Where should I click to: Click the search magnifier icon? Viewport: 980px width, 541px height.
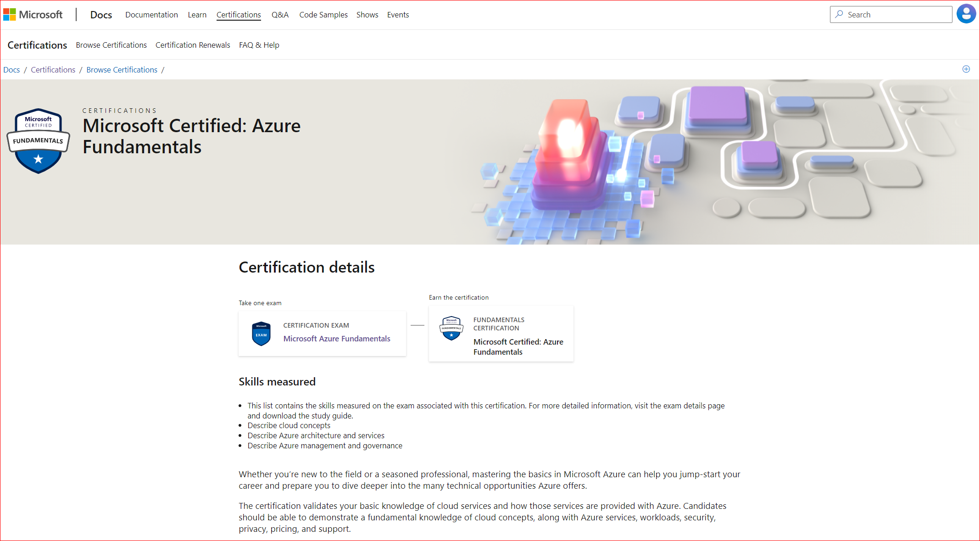pyautogui.click(x=839, y=14)
